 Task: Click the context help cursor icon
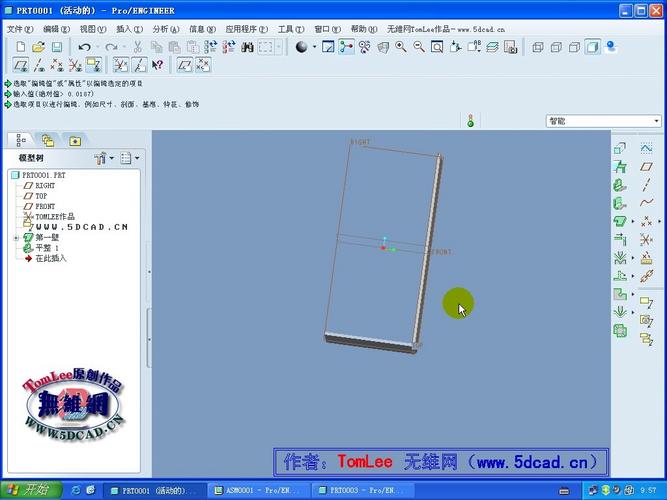coord(157,65)
